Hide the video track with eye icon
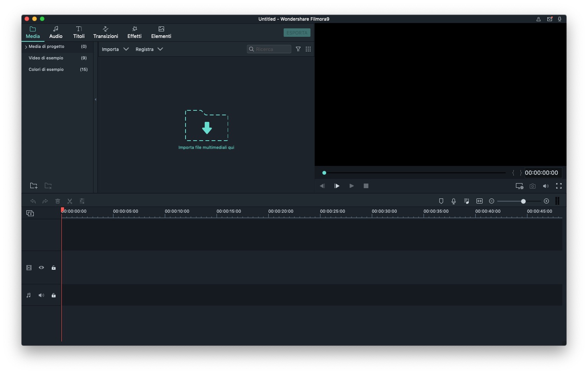This screenshot has width=588, height=374. 41,268
